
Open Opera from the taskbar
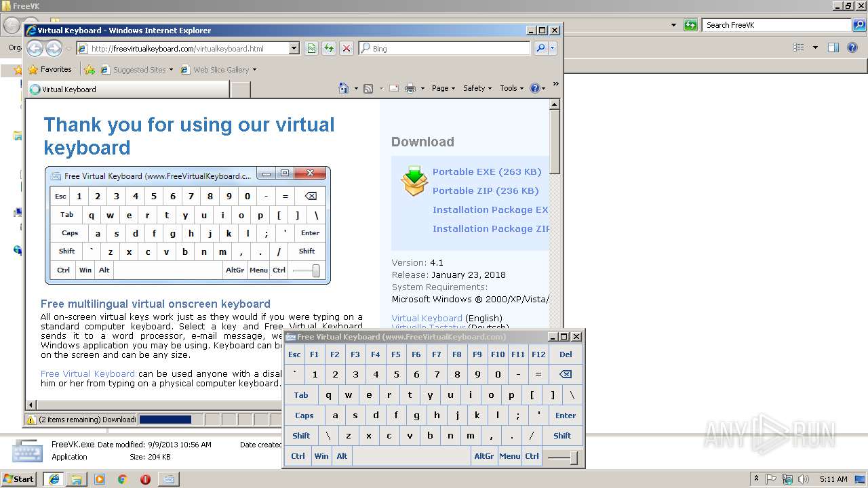pos(145,479)
